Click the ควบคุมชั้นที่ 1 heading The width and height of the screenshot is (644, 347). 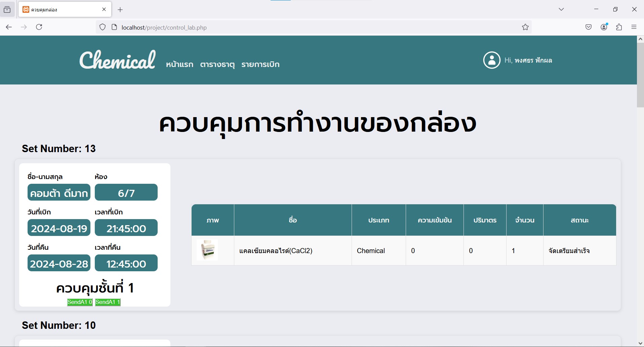95,288
